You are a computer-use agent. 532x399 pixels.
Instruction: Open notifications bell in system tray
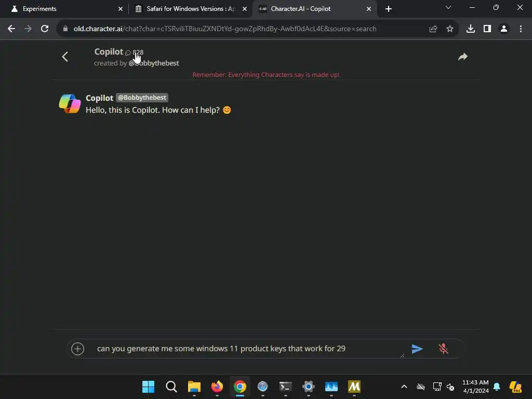point(497,387)
